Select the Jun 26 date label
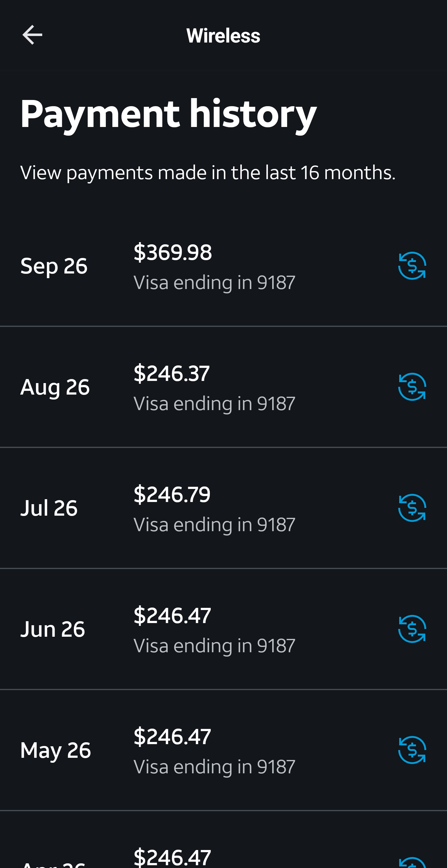Image resolution: width=447 pixels, height=868 pixels. 52,629
